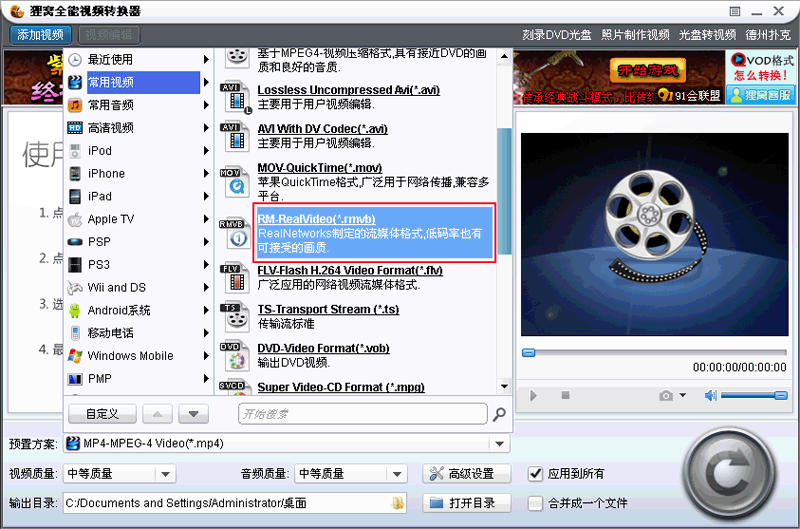Open the 光盘转视频 link
This screenshot has width=800, height=529.
[707, 35]
